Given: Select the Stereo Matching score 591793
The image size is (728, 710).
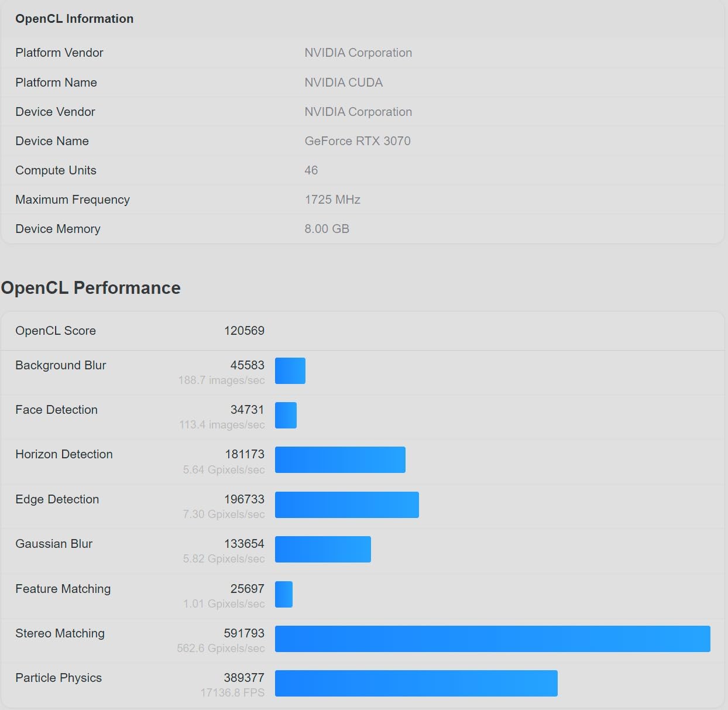Looking at the screenshot, I should coord(244,633).
